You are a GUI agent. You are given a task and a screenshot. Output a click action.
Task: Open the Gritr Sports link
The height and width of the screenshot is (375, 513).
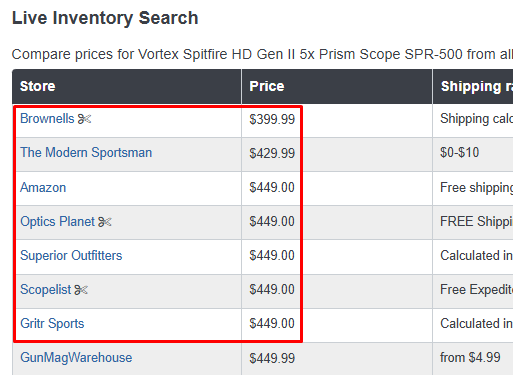pyautogui.click(x=52, y=324)
